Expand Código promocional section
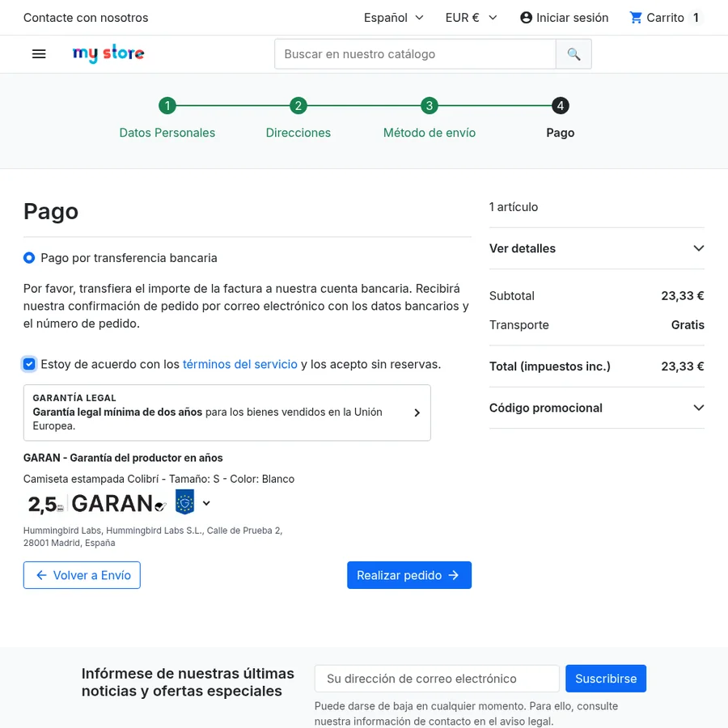The width and height of the screenshot is (728, 728). (x=597, y=408)
